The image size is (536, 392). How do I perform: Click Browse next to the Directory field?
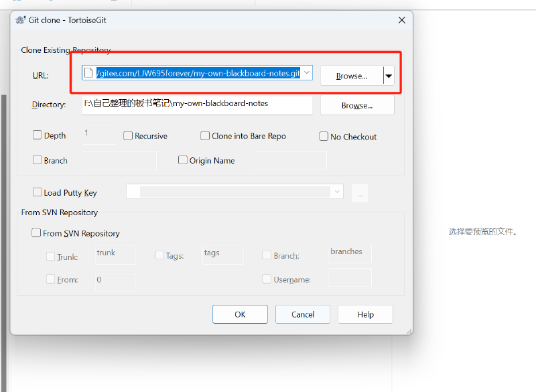pyautogui.click(x=357, y=105)
